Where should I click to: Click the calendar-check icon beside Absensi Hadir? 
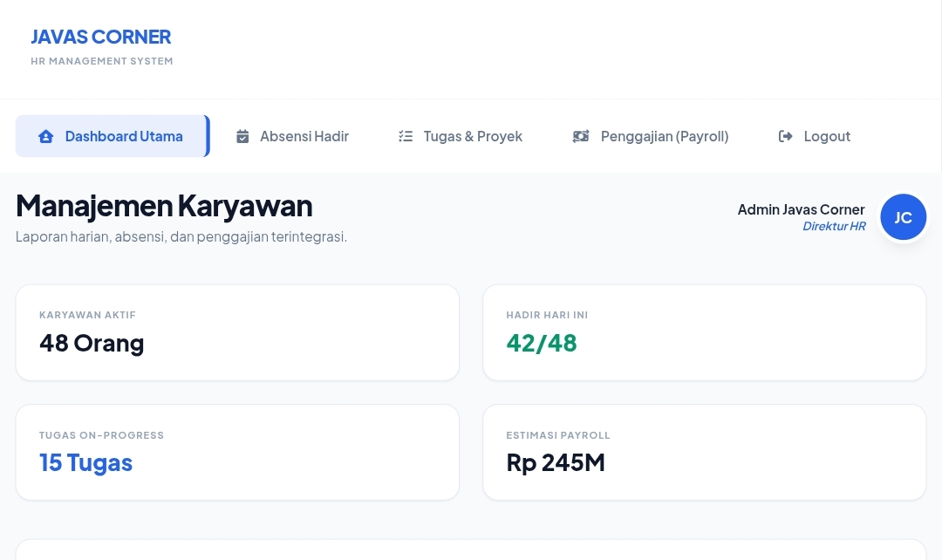click(x=242, y=136)
